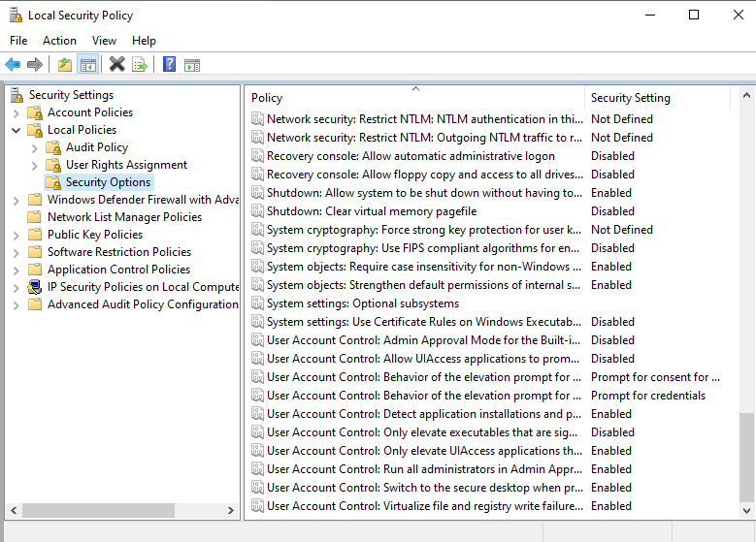
Task: Click icon beside User Account Control: Switch to secure desktop
Action: click(x=257, y=488)
